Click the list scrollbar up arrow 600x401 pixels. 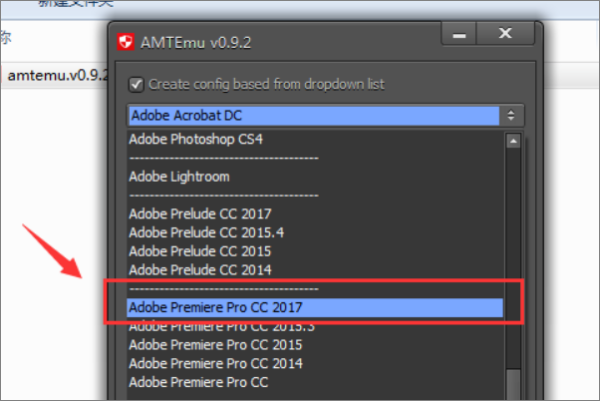point(513,142)
